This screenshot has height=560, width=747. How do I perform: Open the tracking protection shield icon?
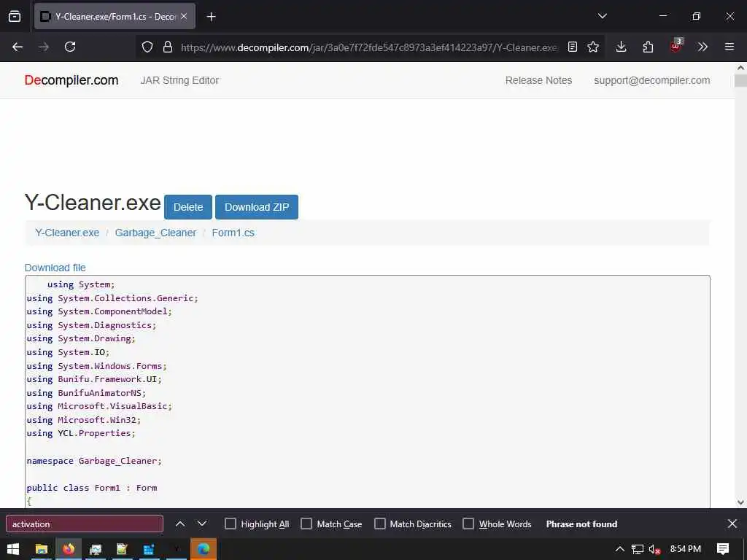tap(147, 47)
